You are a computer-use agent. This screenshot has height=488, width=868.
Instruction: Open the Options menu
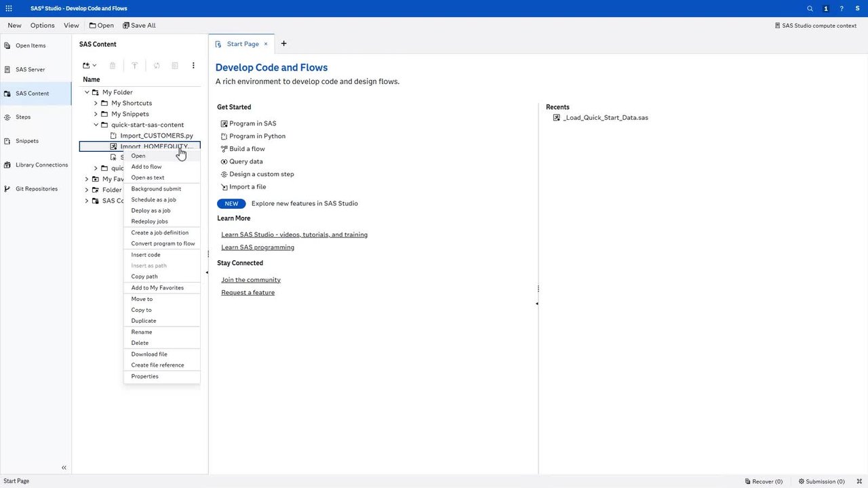[43, 26]
